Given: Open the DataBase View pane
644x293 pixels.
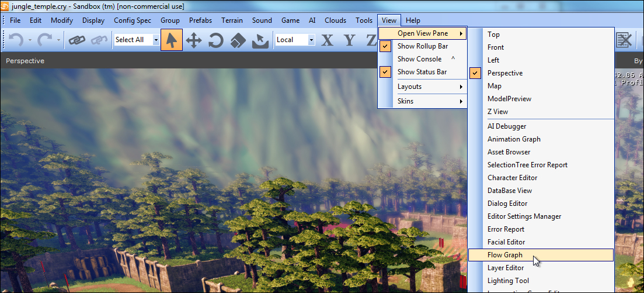Looking at the screenshot, I should click(541, 190).
